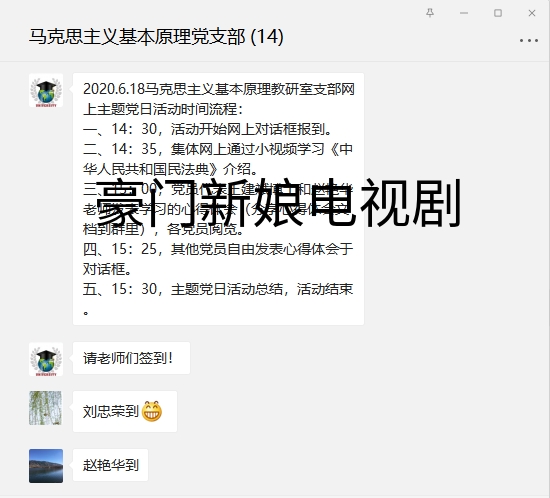The width and height of the screenshot is (550, 498).
Task: Click the 刘忠荣到 message bubble
Action: pyautogui.click(x=125, y=411)
